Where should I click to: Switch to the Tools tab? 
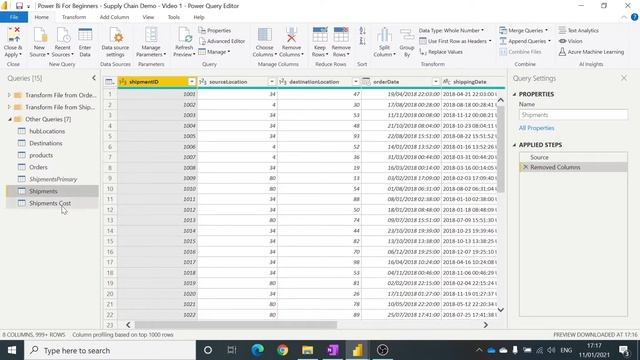[x=173, y=17]
